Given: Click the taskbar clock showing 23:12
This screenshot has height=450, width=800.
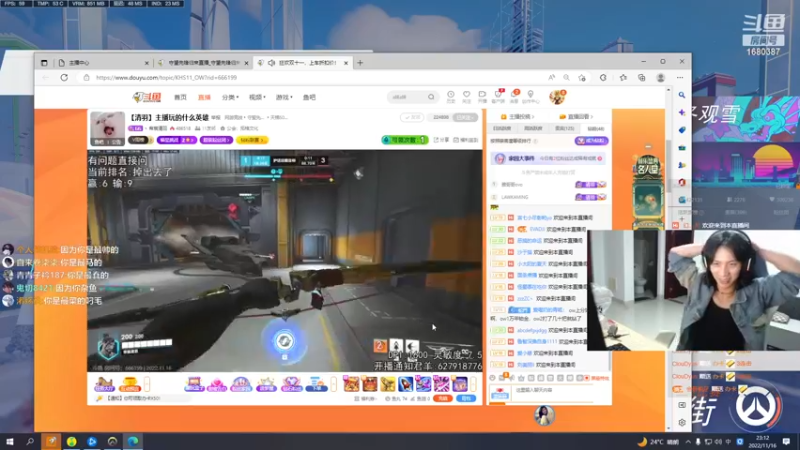Looking at the screenshot, I should [763, 441].
